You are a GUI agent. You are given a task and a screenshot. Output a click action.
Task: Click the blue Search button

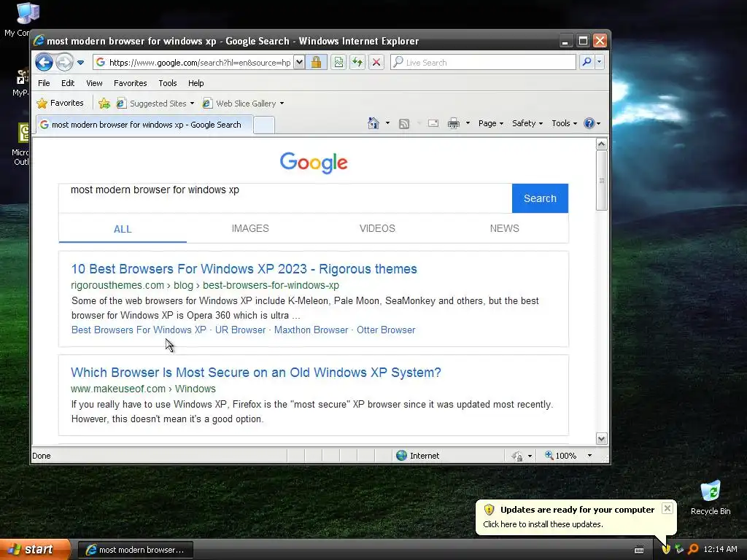tap(540, 198)
